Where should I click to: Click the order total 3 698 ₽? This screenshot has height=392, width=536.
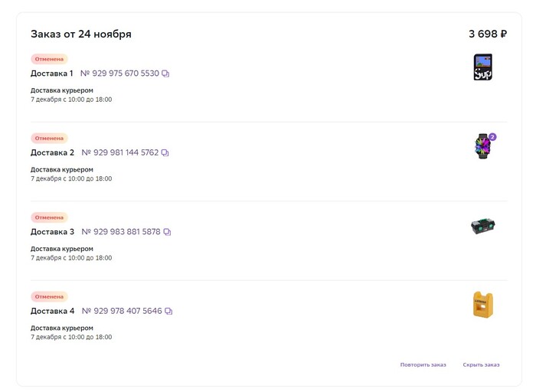(x=488, y=34)
